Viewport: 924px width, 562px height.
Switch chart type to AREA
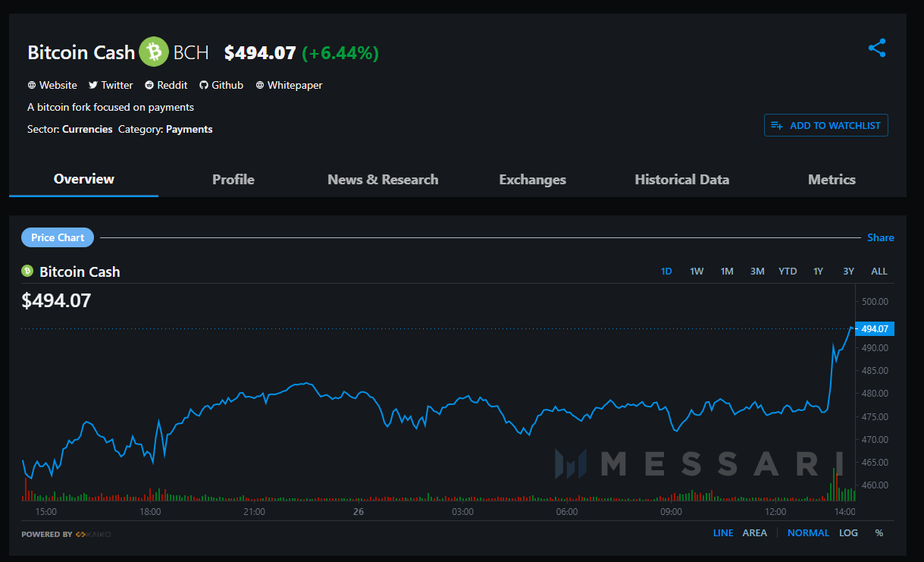pos(754,533)
